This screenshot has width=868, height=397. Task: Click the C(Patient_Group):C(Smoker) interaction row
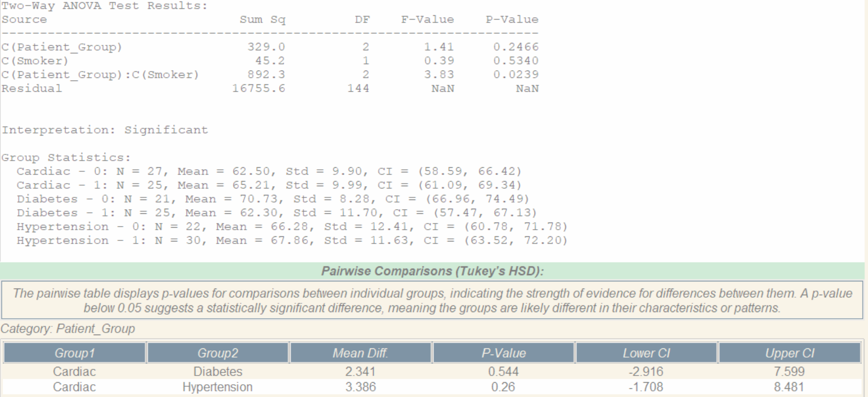[100, 75]
